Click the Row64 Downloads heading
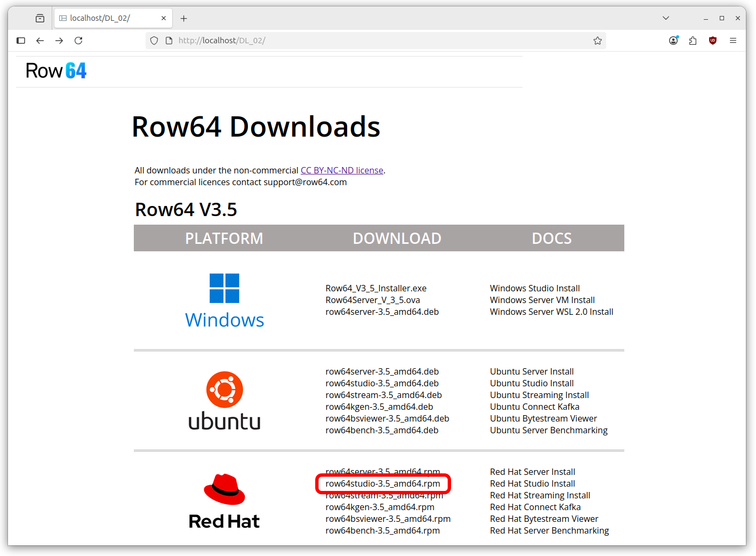 [x=256, y=127]
